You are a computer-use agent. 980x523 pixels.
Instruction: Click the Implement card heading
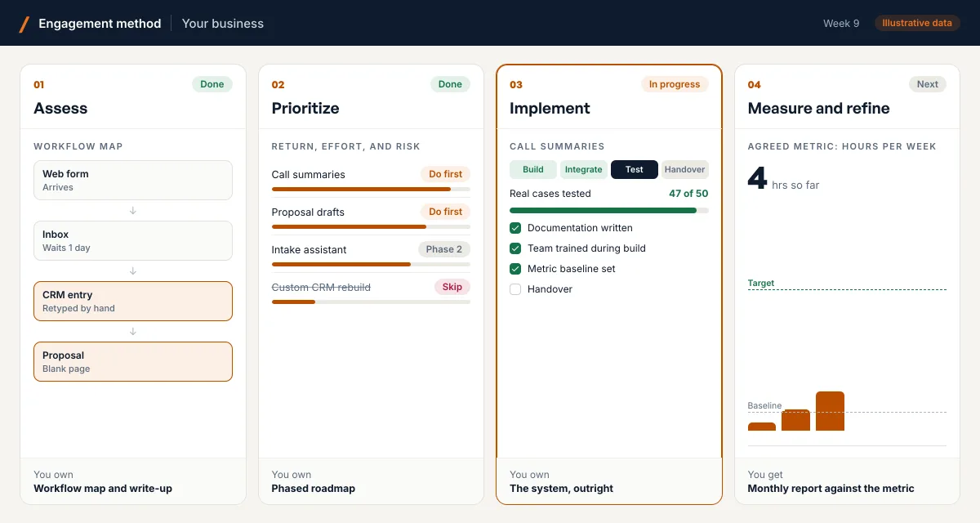tap(550, 109)
